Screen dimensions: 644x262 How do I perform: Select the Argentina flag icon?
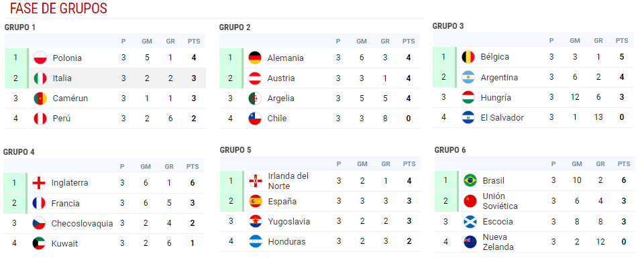point(468,77)
